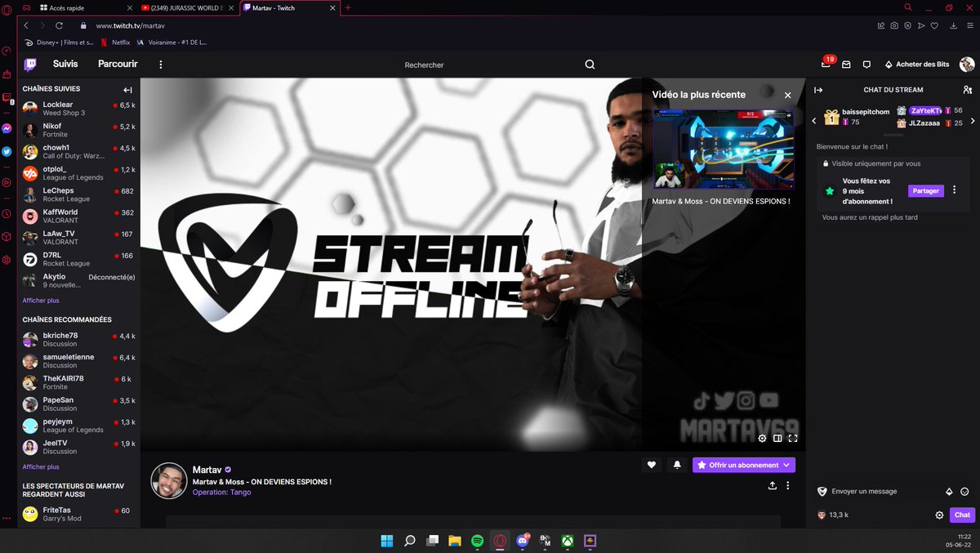980x553 pixels.
Task: Open the three-dot menu next to Parcourir
Action: (160, 64)
